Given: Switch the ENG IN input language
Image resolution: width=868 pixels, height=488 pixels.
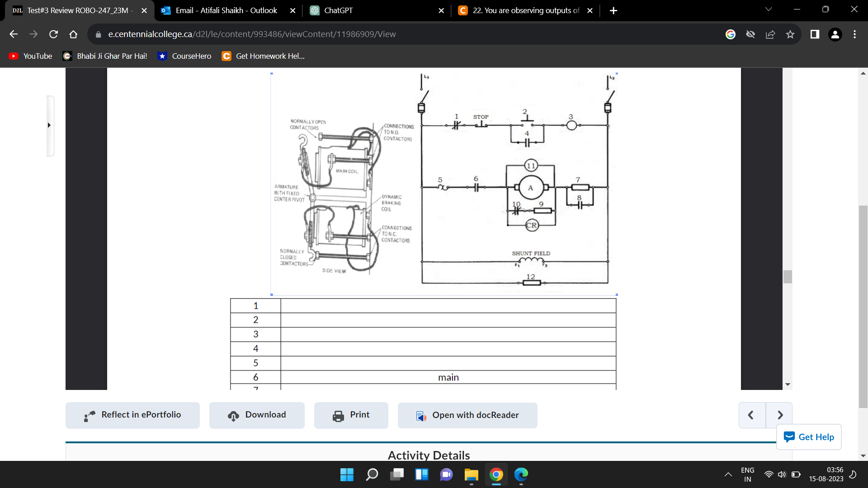Looking at the screenshot, I should pos(747,474).
